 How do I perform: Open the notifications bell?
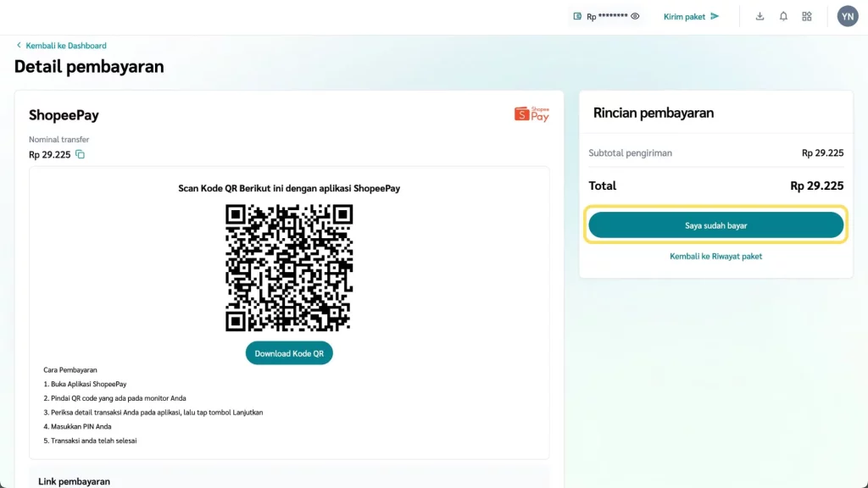[x=783, y=16]
